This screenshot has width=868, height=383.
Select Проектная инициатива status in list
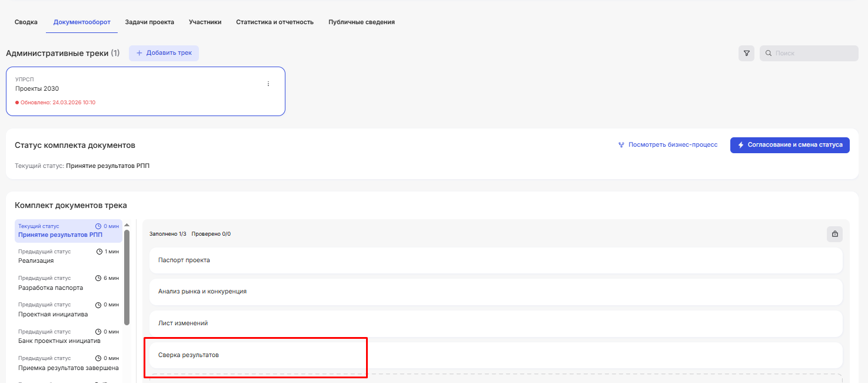click(x=53, y=314)
